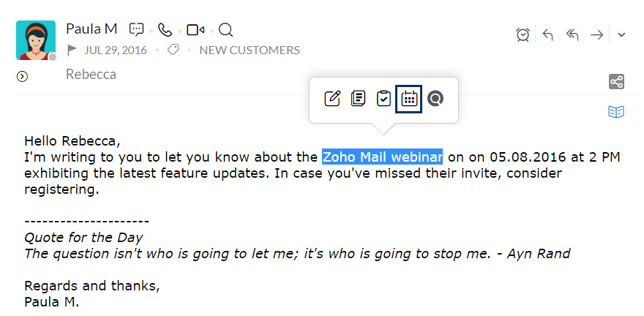This screenshot has width=644, height=316.
Task: Click the share icon on the right
Action: click(616, 81)
